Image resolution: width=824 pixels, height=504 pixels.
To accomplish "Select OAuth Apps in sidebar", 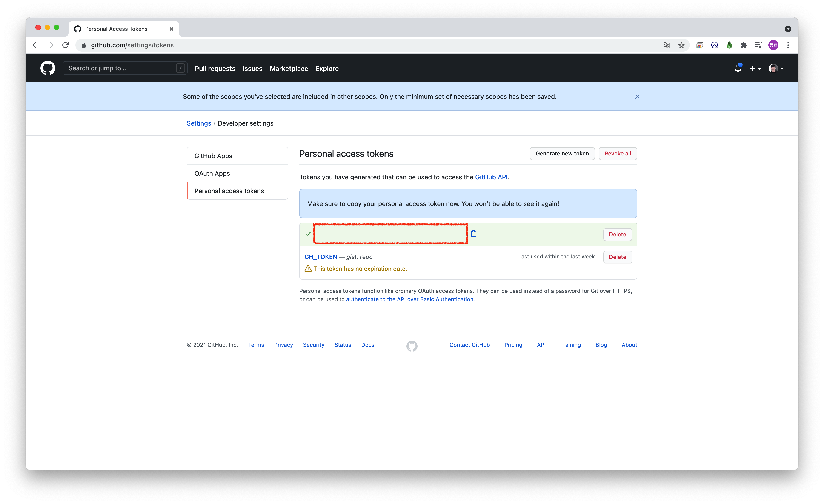I will pos(237,173).
